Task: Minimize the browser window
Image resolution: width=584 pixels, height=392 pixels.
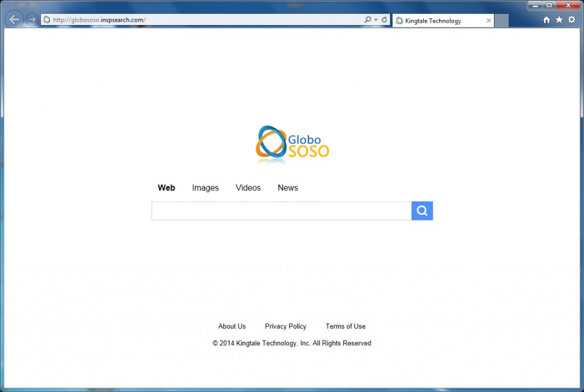Action: 535,5
